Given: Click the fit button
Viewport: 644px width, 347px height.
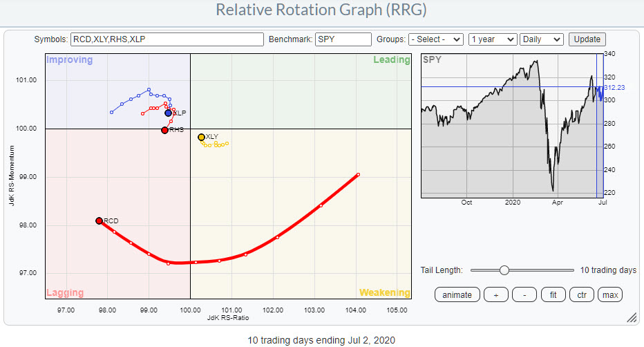Looking at the screenshot, I should (553, 295).
